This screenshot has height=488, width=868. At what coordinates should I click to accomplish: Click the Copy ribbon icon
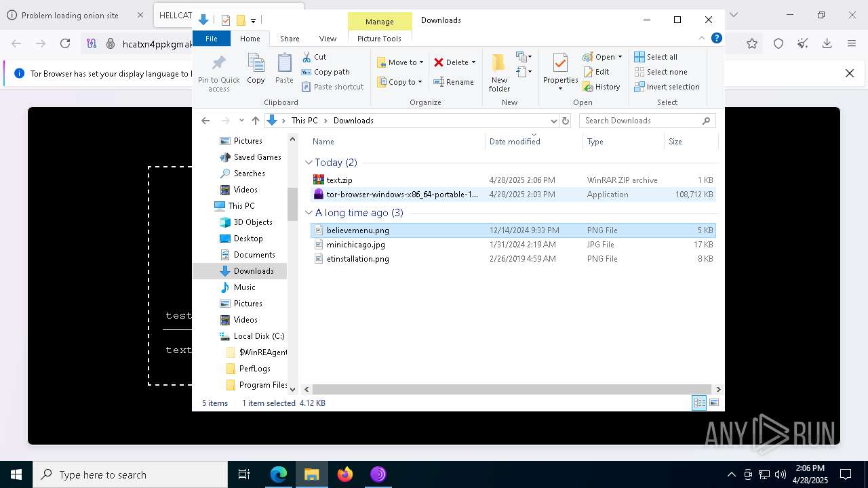256,69
